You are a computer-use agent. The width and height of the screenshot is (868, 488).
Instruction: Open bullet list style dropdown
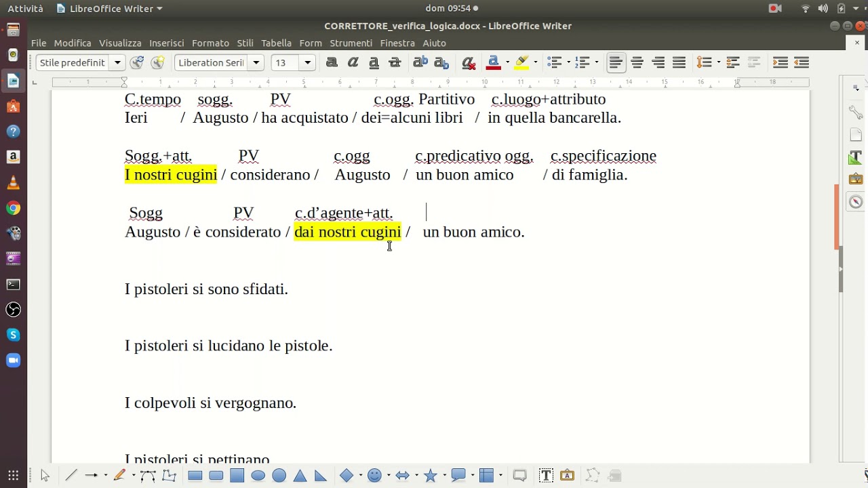[x=568, y=62]
